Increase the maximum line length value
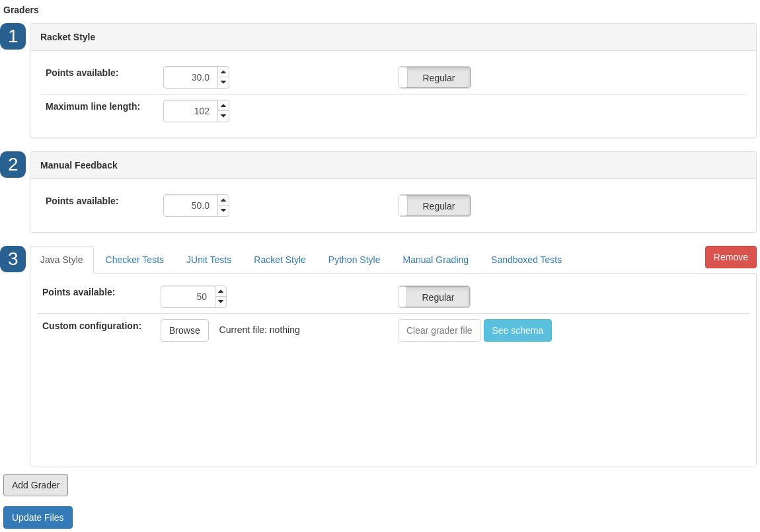760x532 pixels. coord(223,106)
